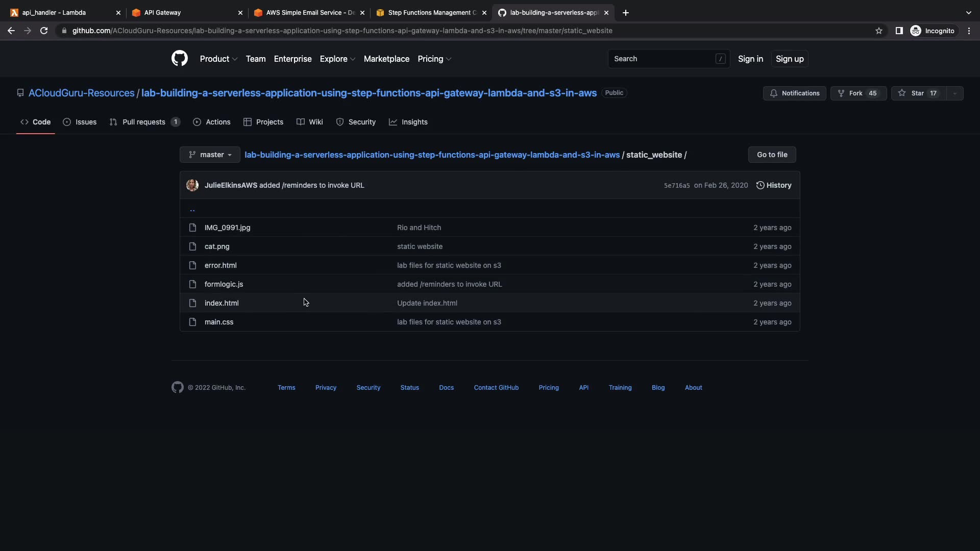Viewport: 980px width, 551px height.
Task: Click JulieElkinsAWS avatar thumbnail
Action: click(x=192, y=185)
